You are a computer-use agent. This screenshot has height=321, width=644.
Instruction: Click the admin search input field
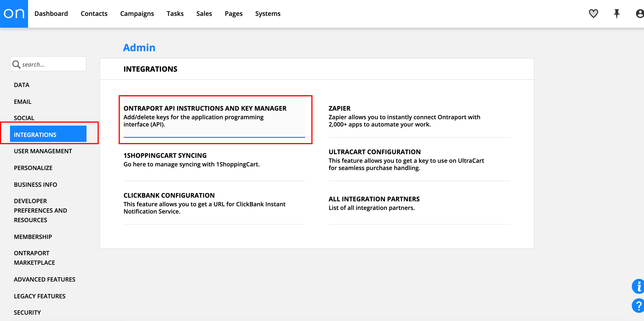coord(48,64)
